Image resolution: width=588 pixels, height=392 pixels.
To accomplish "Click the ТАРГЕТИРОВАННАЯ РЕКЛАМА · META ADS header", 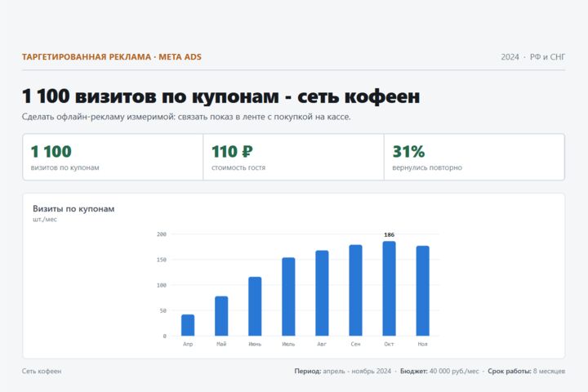I will tap(112, 57).
